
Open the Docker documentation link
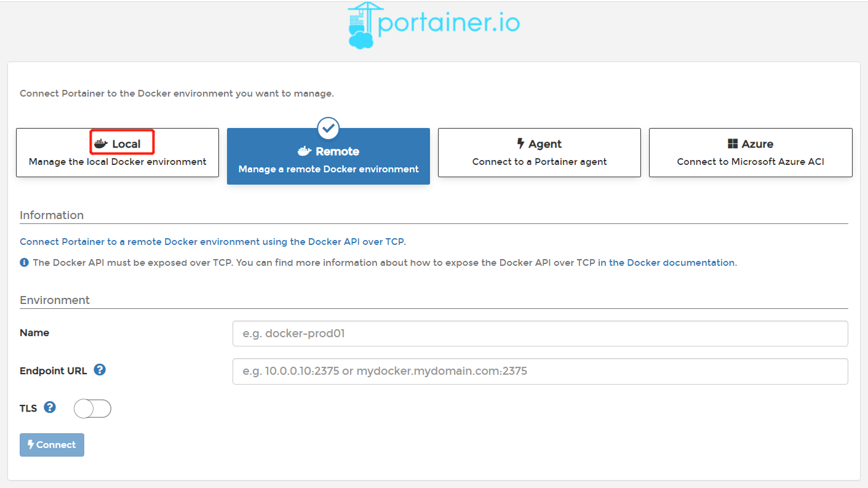click(666, 263)
